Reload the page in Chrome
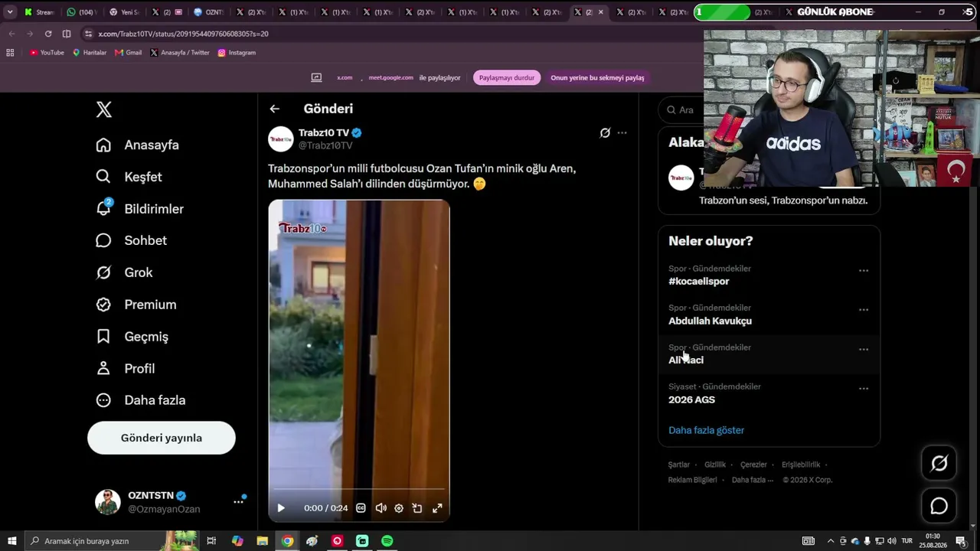 (x=48, y=34)
